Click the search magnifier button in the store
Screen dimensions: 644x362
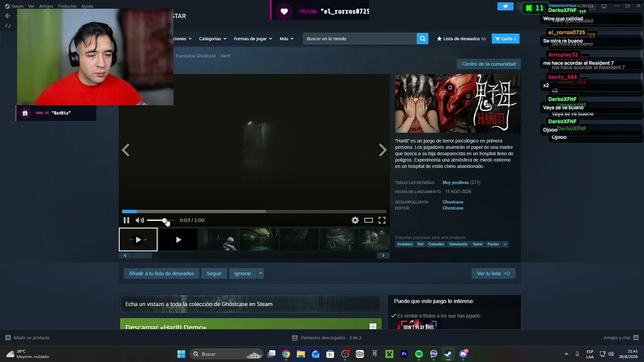click(x=423, y=39)
